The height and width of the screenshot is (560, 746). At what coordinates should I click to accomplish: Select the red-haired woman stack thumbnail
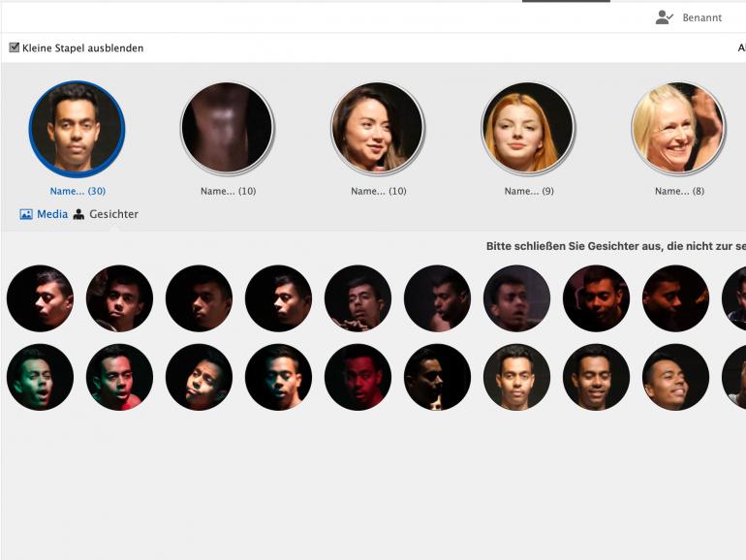(528, 128)
